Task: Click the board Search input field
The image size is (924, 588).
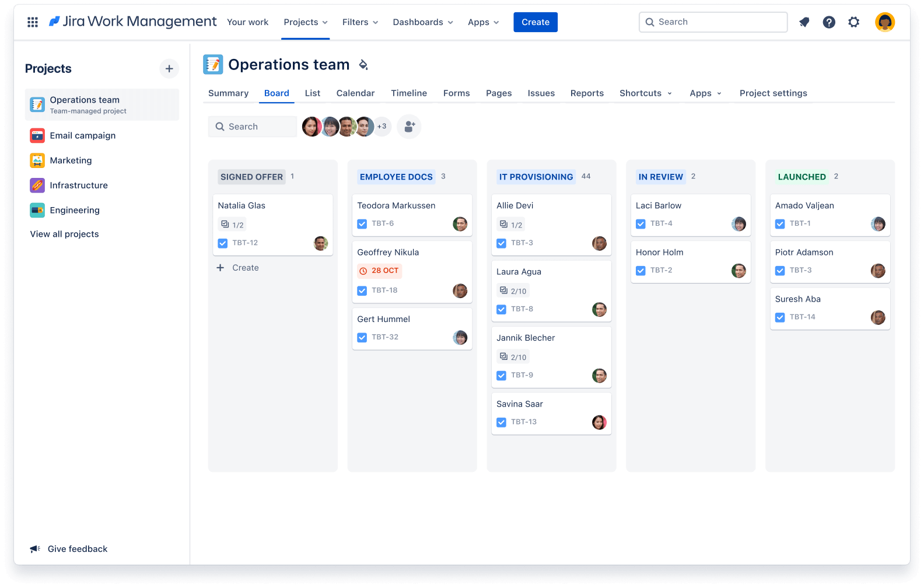Action: click(x=253, y=127)
